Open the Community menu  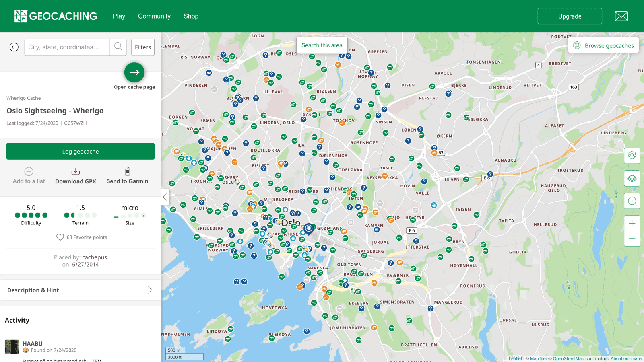click(154, 16)
